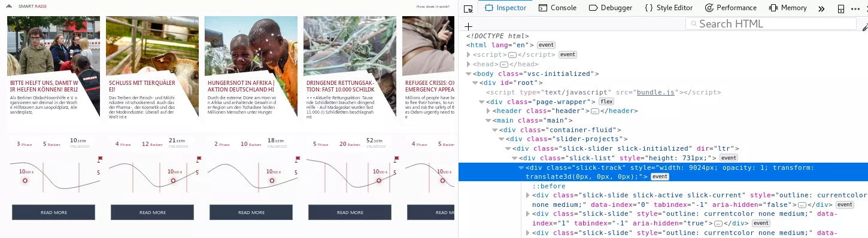Expand the head element node
The width and height of the screenshot is (868, 238).
[x=469, y=64]
